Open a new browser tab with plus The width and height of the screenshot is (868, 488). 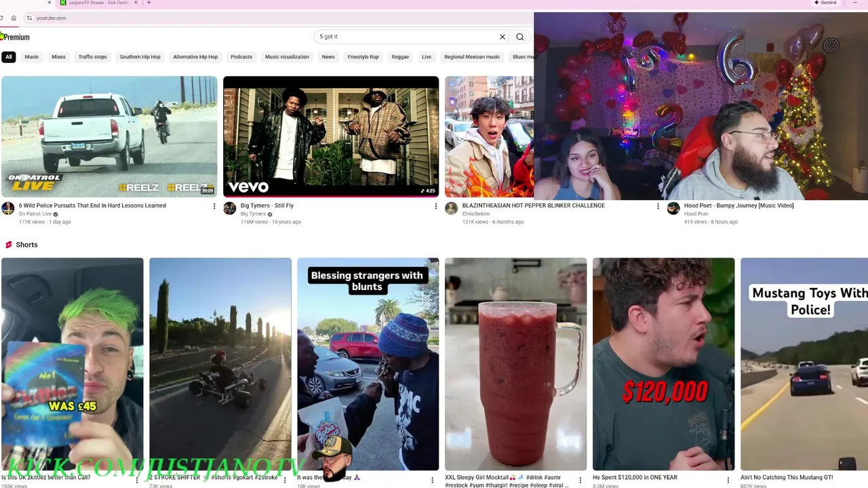[x=149, y=3]
